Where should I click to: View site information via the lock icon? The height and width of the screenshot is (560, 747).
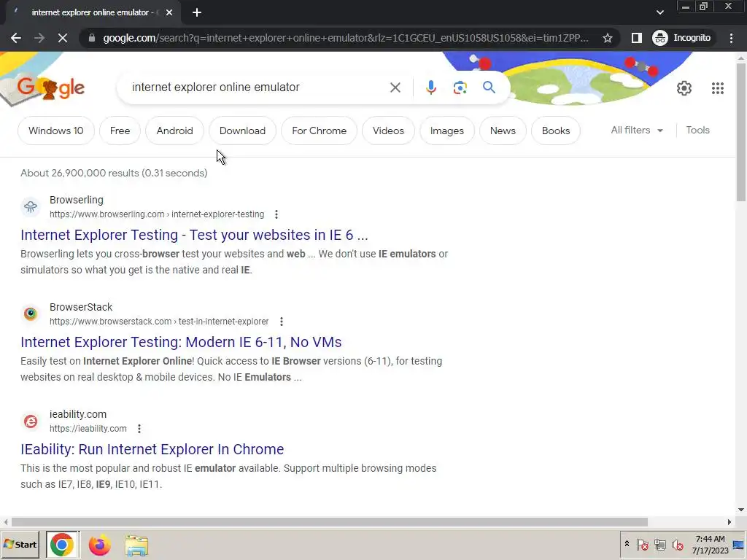pyautogui.click(x=92, y=38)
